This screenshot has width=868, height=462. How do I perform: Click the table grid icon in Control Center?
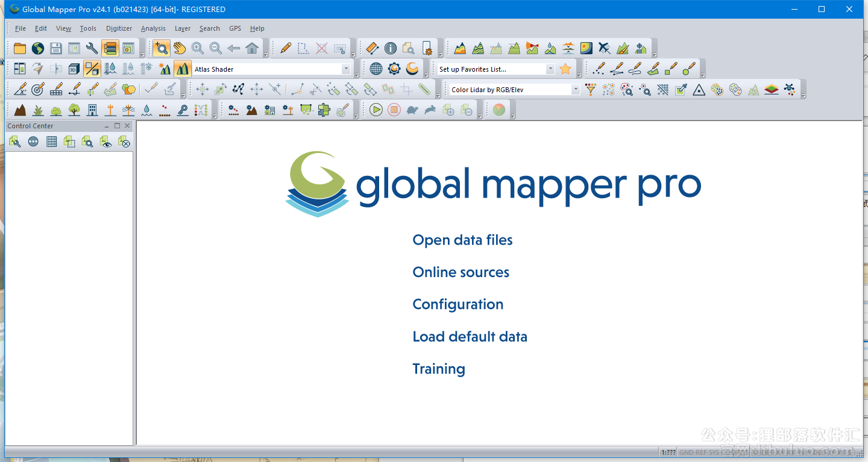point(52,142)
